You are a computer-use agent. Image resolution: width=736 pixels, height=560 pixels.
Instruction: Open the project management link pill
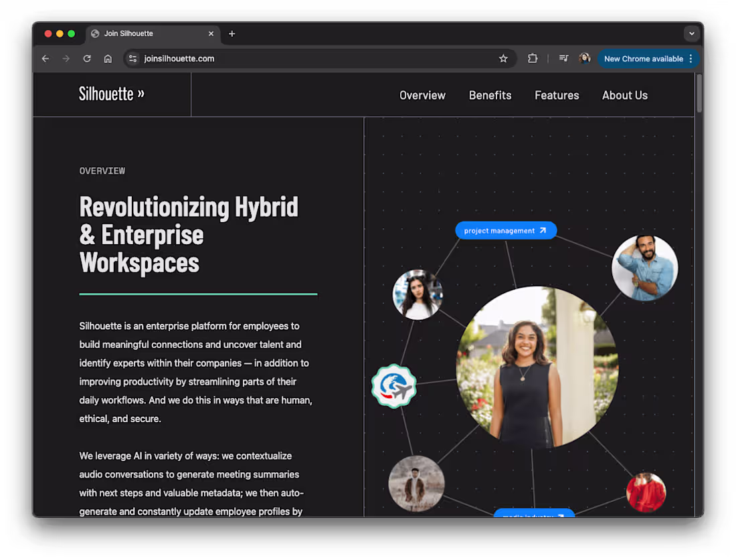(x=506, y=230)
